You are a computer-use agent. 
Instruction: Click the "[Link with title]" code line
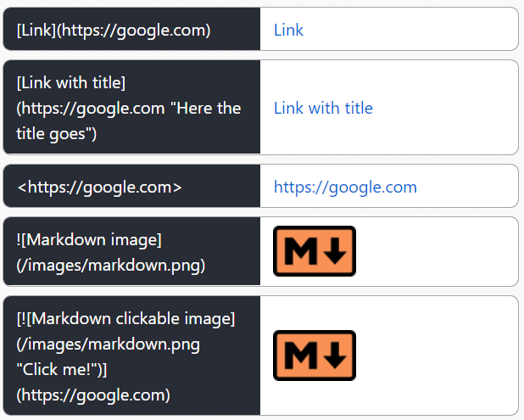pos(71,82)
